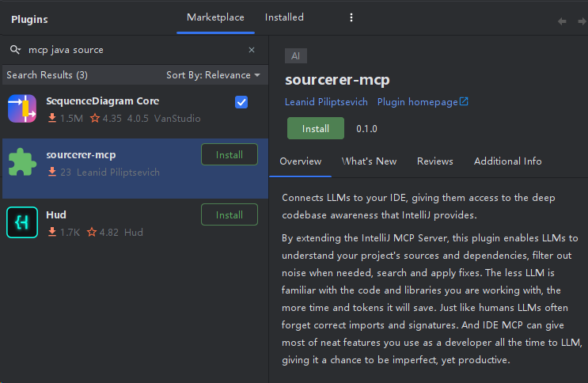Click the sourcerer-mcp heading in details
Image resolution: width=588 pixels, height=383 pixels.
337,80
